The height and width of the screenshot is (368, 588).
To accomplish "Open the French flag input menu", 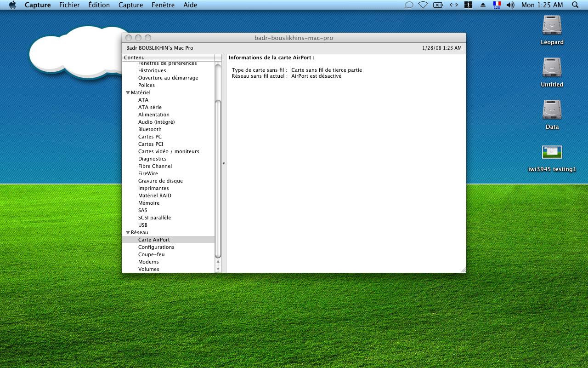I will (497, 5).
